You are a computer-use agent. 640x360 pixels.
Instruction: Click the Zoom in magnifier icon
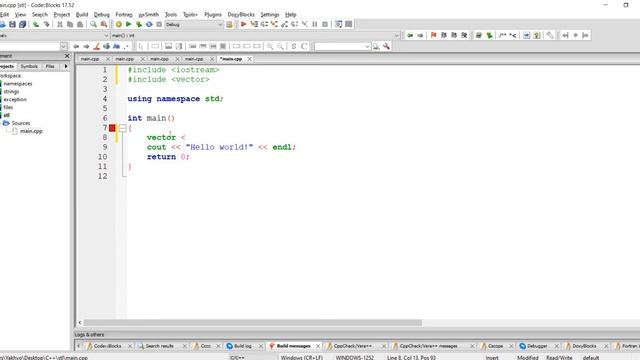(270, 47)
